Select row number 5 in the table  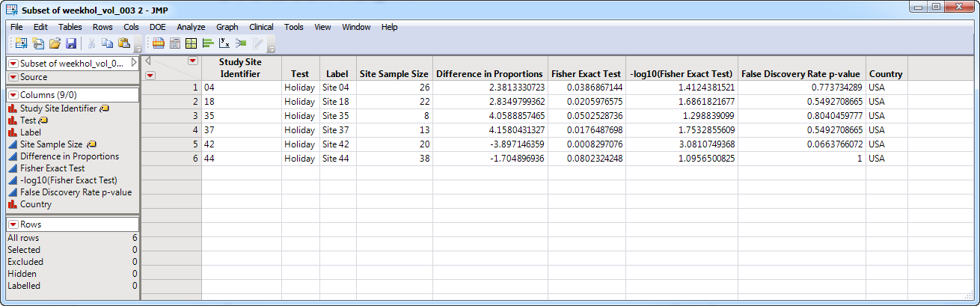pos(172,144)
